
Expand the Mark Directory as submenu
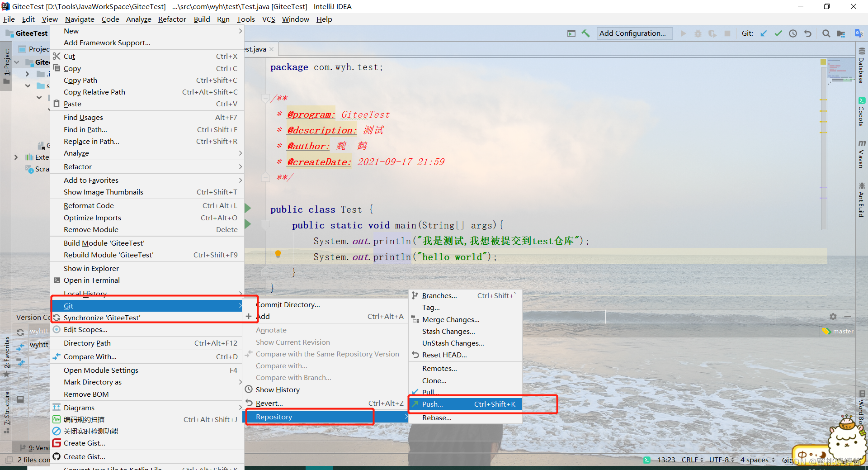pos(147,382)
